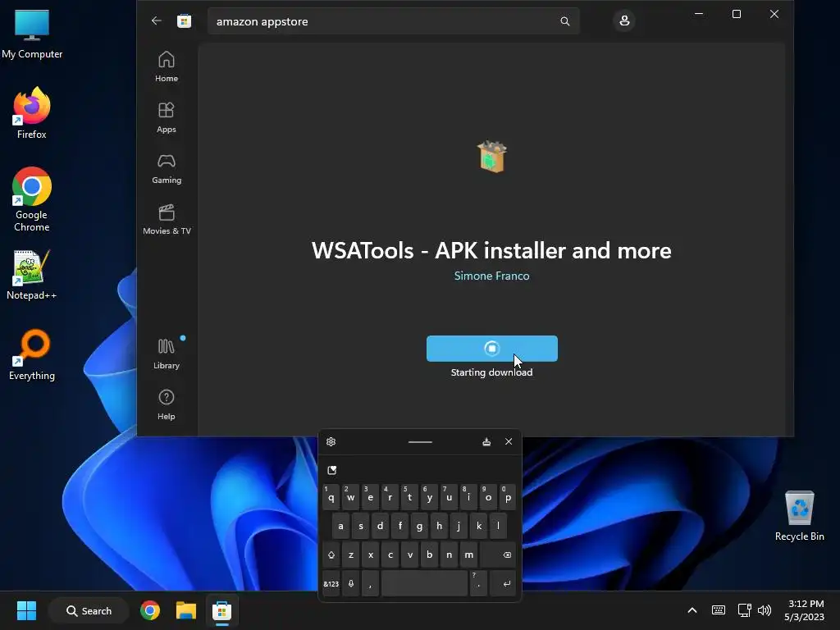840x630 pixels.
Task: Click the WSATools app package icon
Action: [492, 157]
